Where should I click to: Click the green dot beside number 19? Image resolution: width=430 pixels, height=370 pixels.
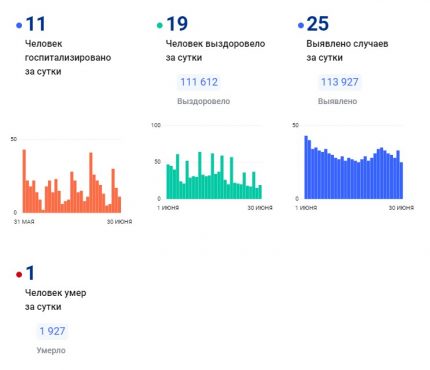pos(160,25)
